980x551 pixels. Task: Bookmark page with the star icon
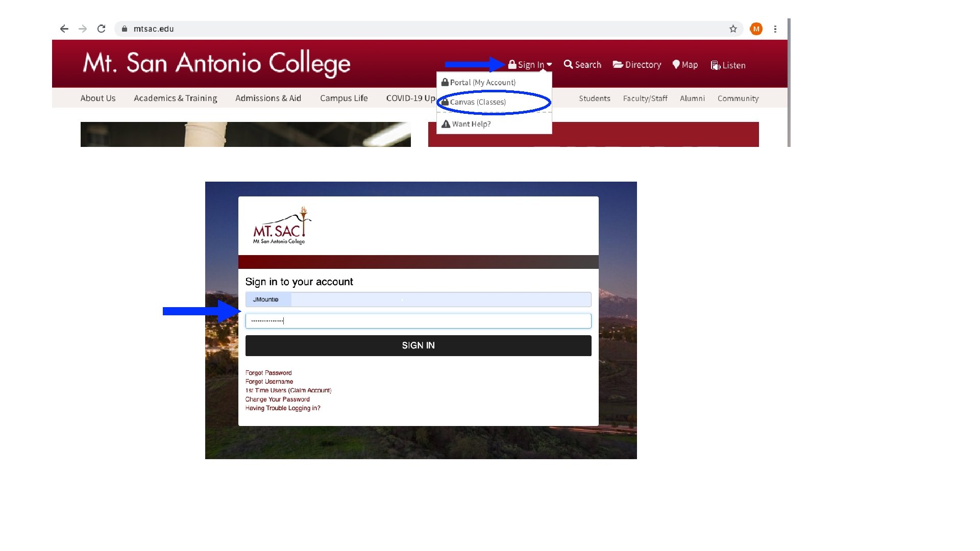pos(733,29)
